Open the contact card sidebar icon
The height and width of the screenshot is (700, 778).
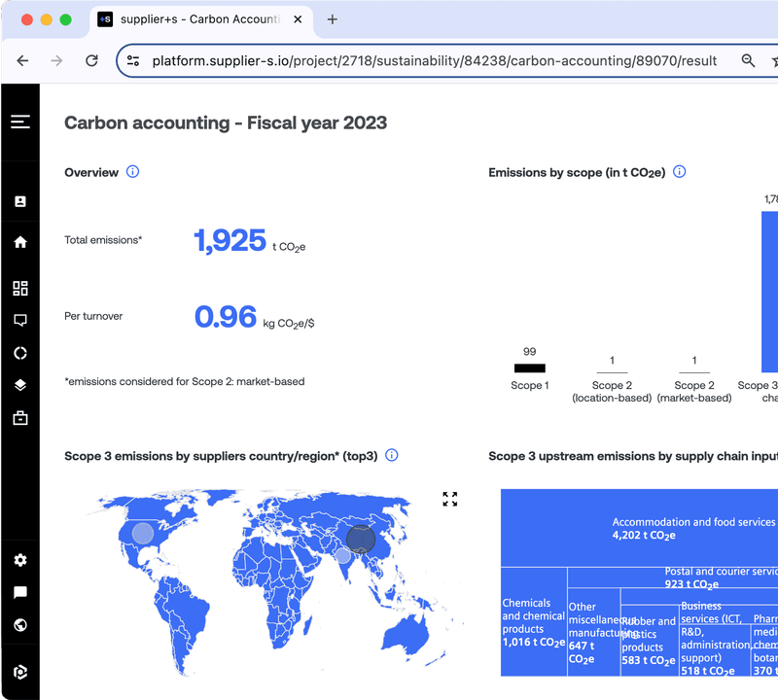click(x=20, y=201)
